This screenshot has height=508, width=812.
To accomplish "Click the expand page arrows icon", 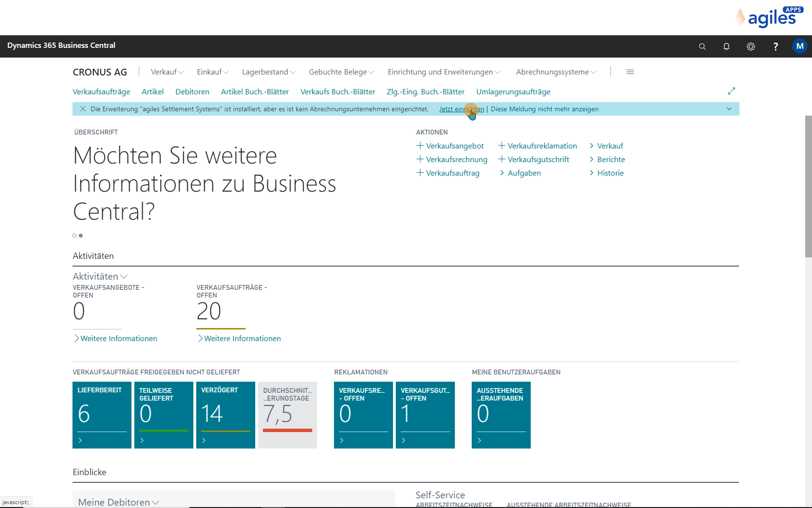I will (731, 91).
